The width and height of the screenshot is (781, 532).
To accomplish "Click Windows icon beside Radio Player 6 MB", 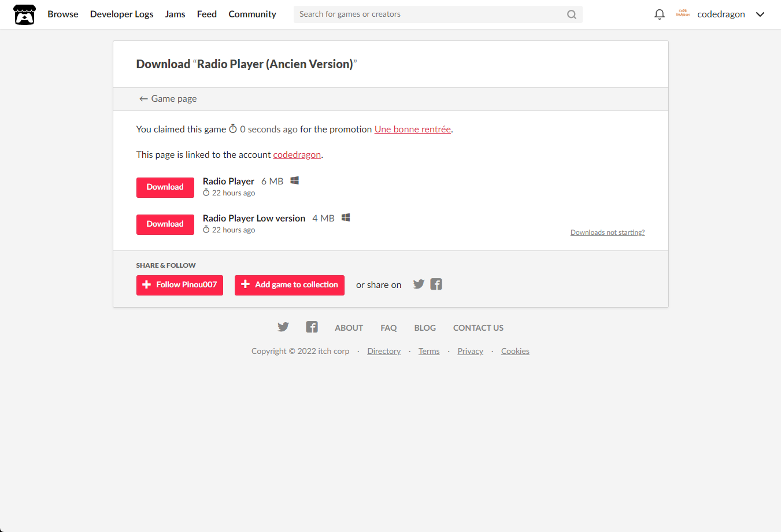I will [295, 181].
